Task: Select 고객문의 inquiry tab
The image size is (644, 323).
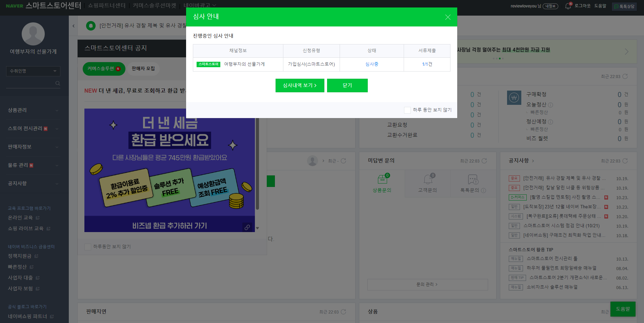Action: point(427,184)
